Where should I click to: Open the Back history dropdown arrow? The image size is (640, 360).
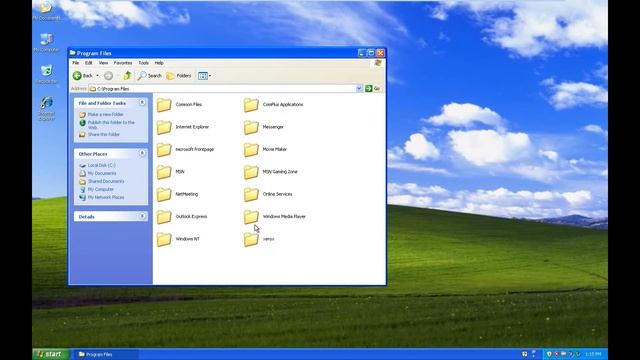tap(97, 76)
